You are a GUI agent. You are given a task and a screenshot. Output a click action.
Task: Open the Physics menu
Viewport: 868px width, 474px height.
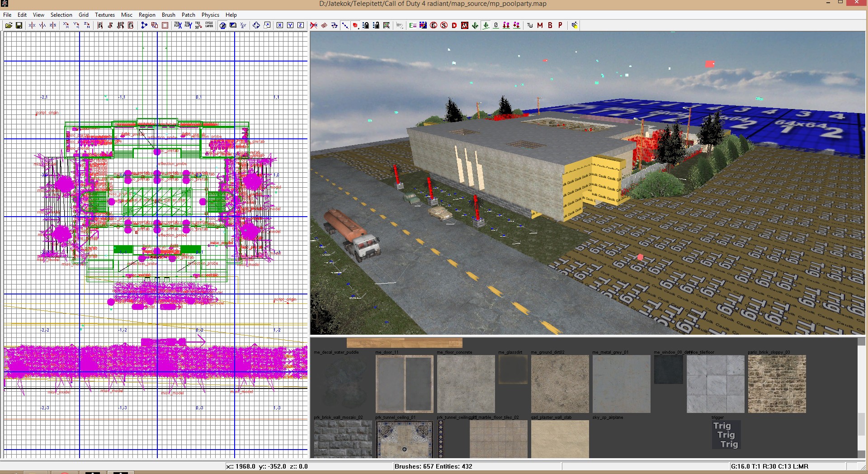[x=210, y=15]
